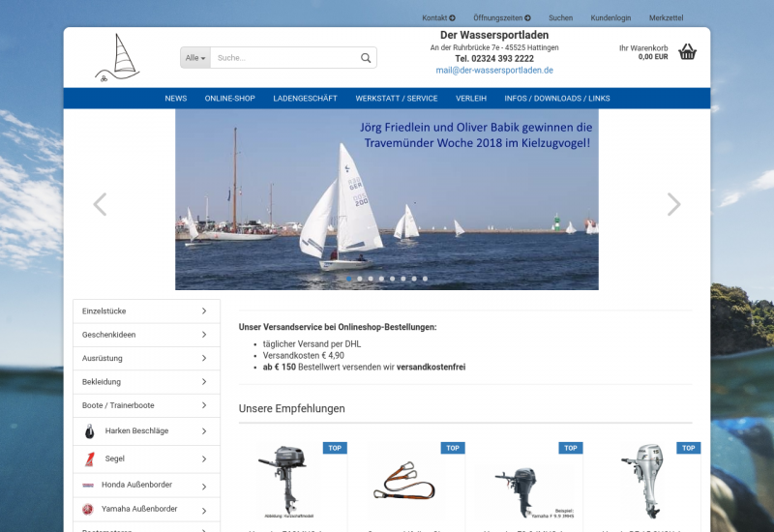Screen dimensions: 774x532
Task: Click the Harken Beschläge brand icon
Action: point(88,430)
